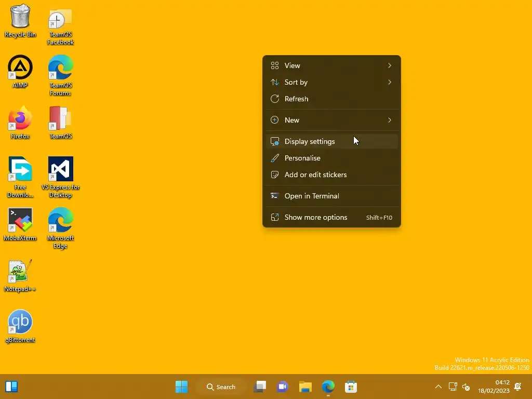Select the TeamOS Forums shortcut
Viewport: 532px width, 399px height.
pyautogui.click(x=60, y=76)
